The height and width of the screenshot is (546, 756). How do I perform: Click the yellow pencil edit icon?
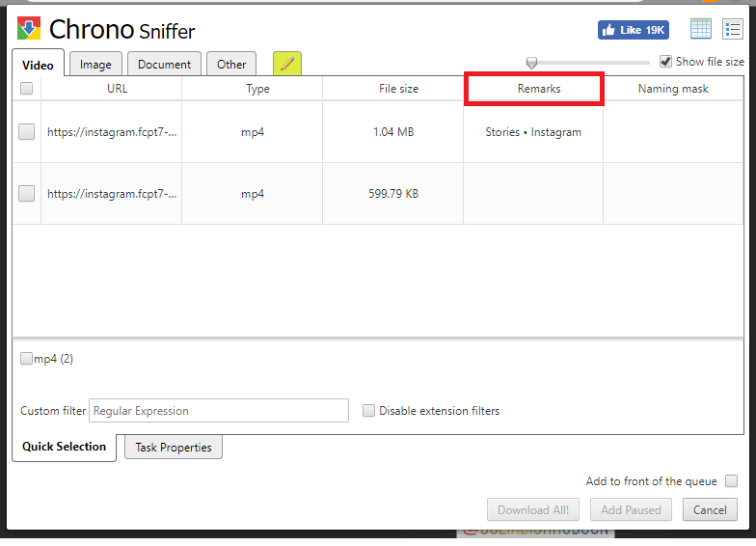[286, 64]
